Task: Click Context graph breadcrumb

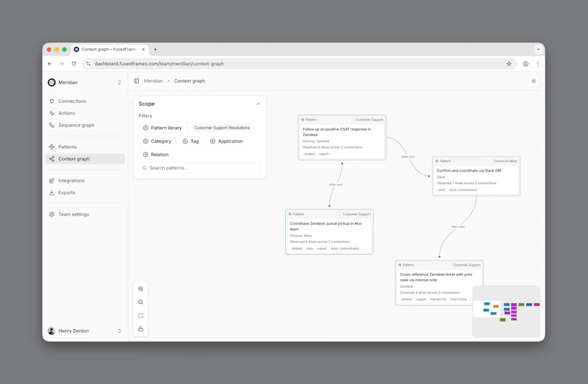Action: (x=190, y=81)
